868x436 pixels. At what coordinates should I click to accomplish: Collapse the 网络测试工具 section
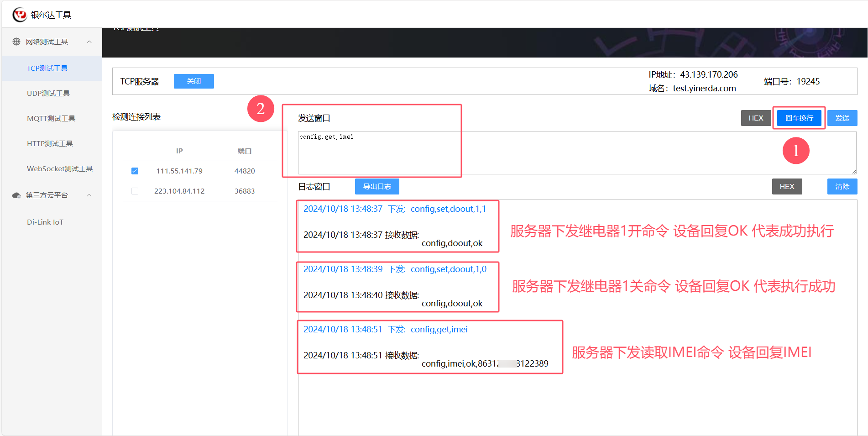89,42
